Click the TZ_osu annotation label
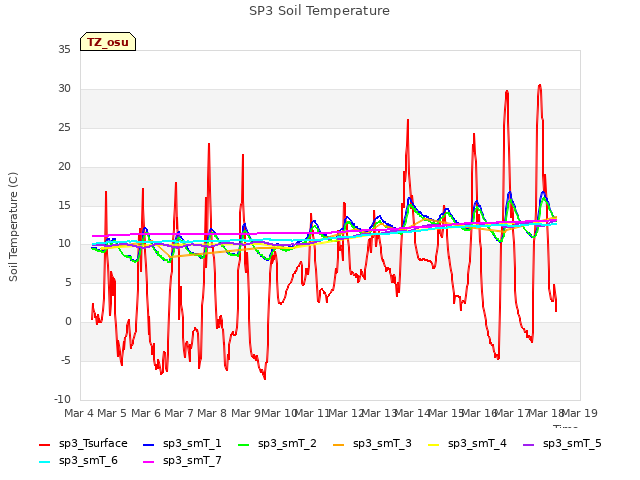640x480 pixels. tap(108, 42)
